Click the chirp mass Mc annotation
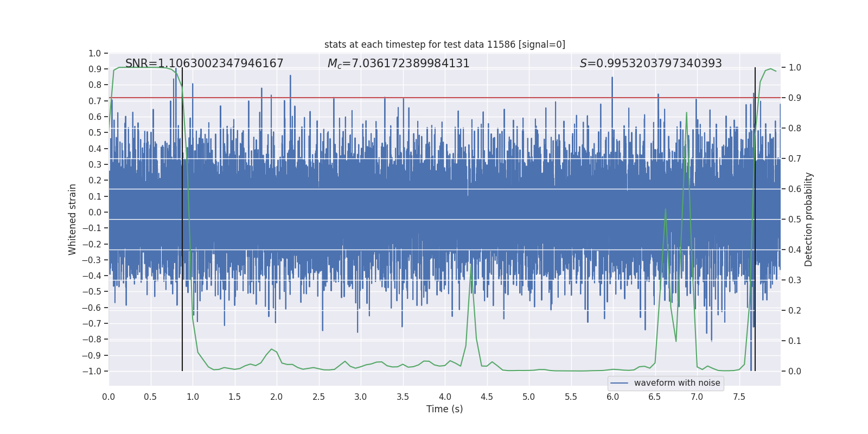The width and height of the screenshot is (868, 434). tap(399, 63)
